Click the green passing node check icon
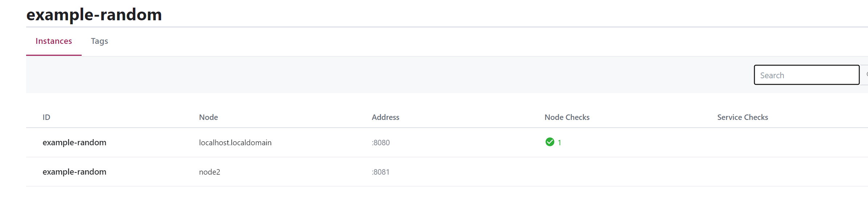868x217 pixels. point(550,142)
